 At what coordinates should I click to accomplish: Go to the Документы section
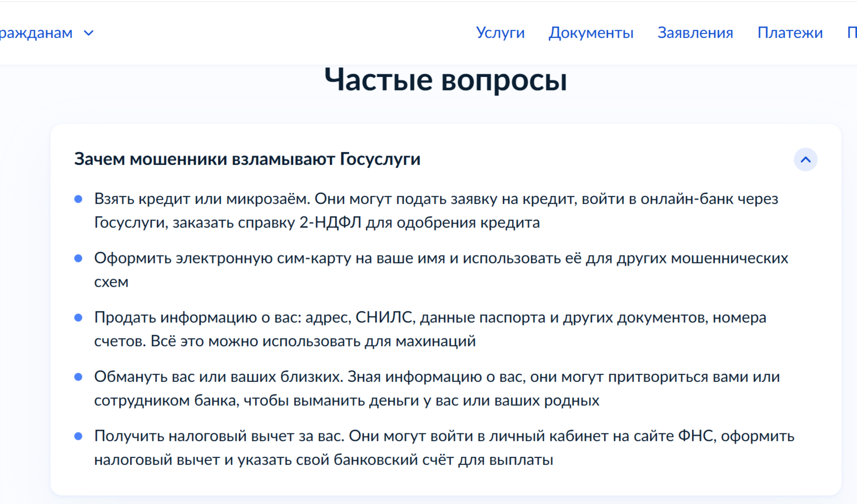(x=591, y=33)
